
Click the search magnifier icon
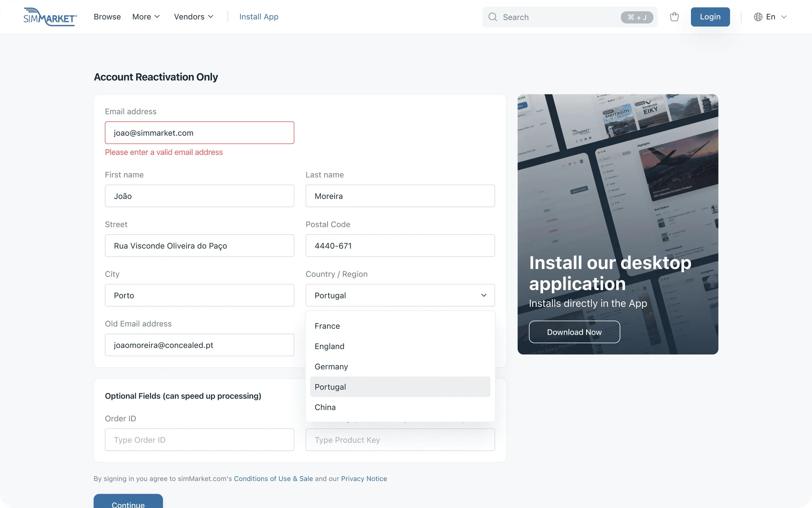[x=493, y=17]
